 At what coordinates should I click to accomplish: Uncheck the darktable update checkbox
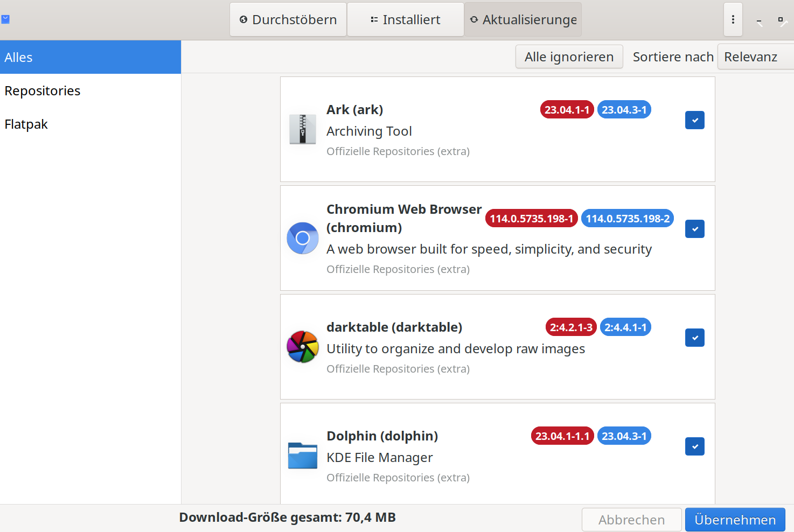pyautogui.click(x=695, y=338)
